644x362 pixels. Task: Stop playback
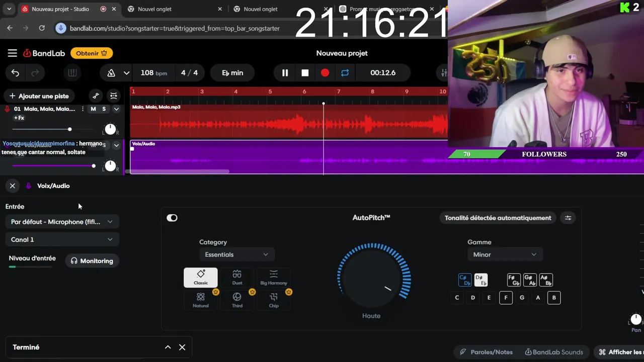305,73
